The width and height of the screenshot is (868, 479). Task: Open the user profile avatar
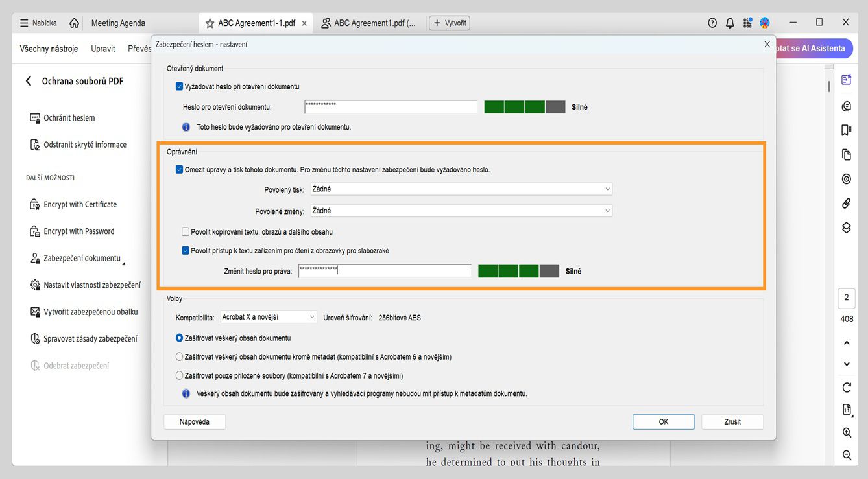point(765,23)
